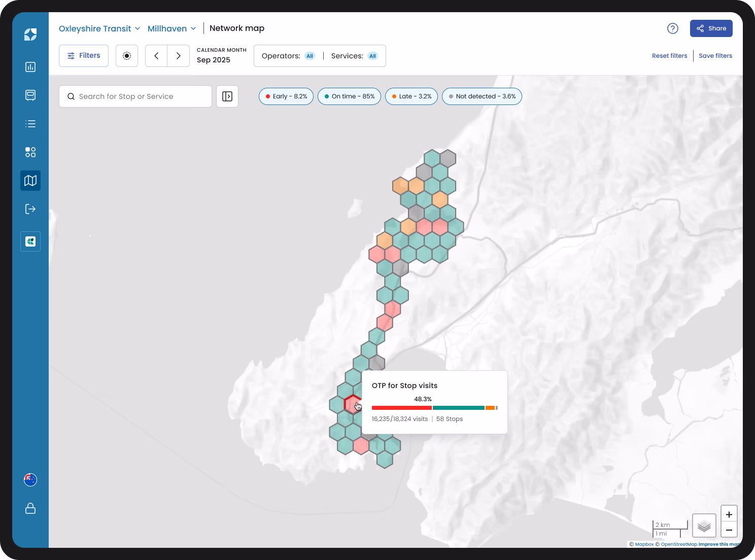Toggle the Not detected - 3.6% filter chip
Screen dimensions: 755x560
tap(482, 96)
